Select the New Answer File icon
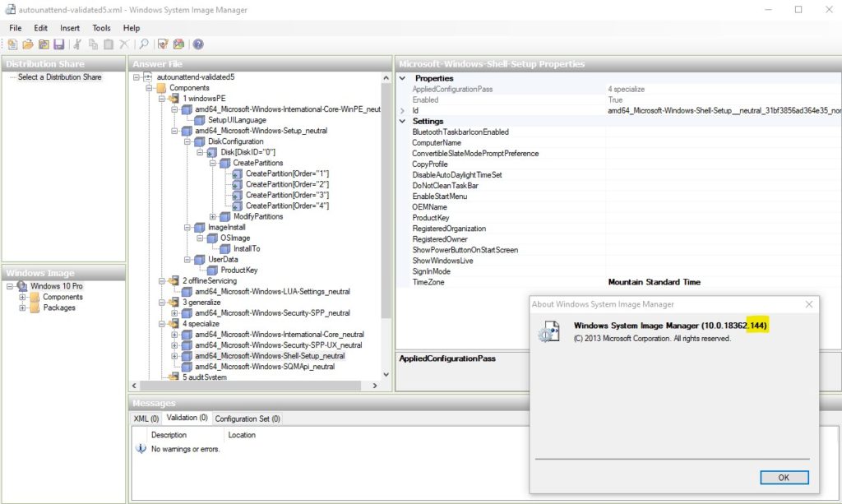This screenshot has height=504, width=842. click(x=11, y=44)
